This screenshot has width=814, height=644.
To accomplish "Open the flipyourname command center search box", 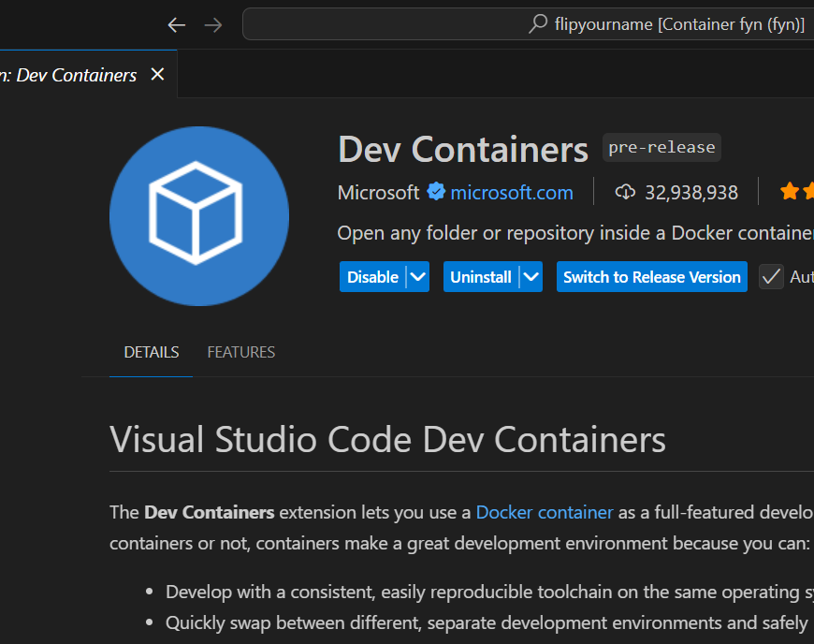I will click(528, 24).
